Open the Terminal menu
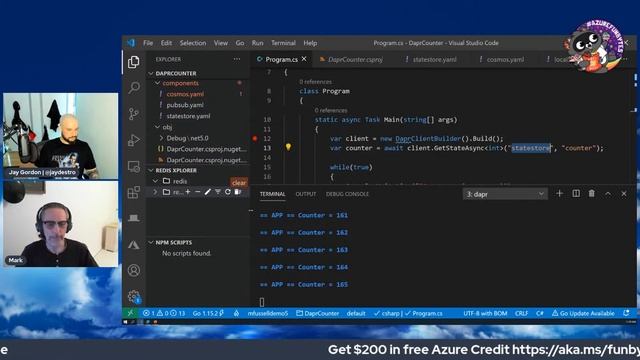This screenshot has height=360, width=640. 283,43
